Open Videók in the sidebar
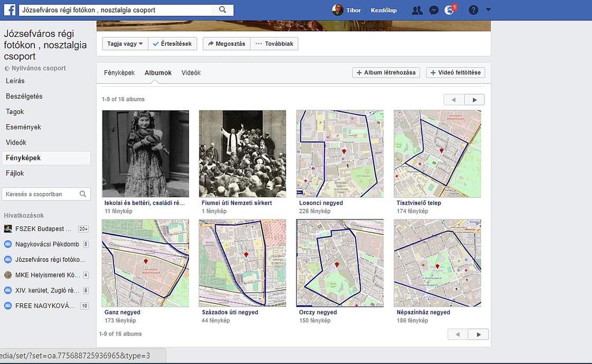Viewport: 592px width, 364px height. (x=16, y=143)
